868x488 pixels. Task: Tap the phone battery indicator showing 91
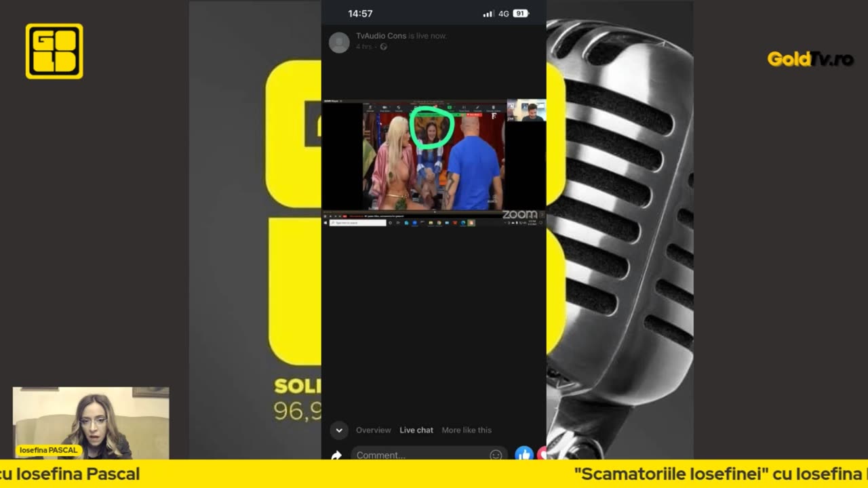pos(520,14)
